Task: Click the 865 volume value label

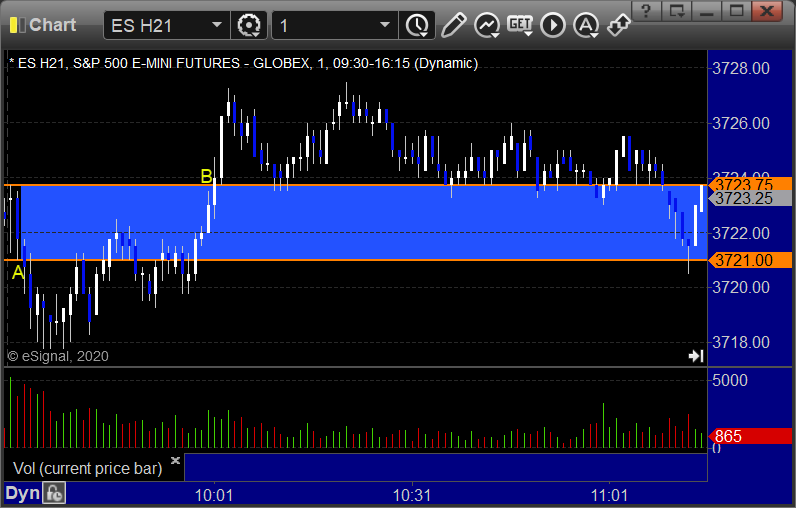Action: point(750,436)
